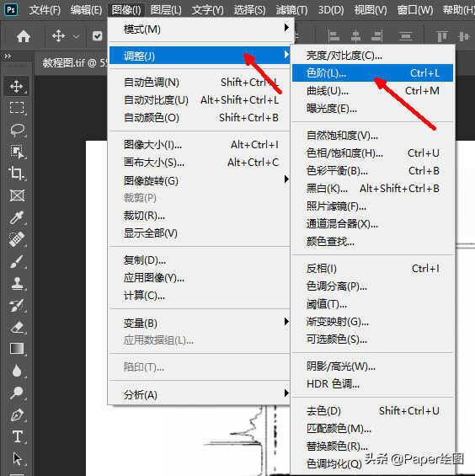Choose 阈值(T)... threshold command
This screenshot has height=476, width=475.
tap(372, 304)
